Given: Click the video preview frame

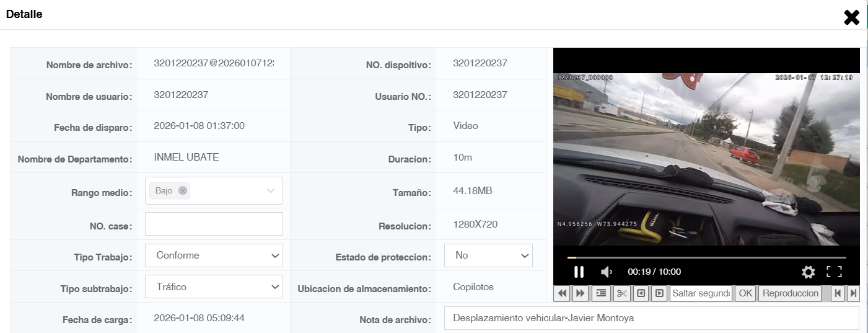Looking at the screenshot, I should point(706,159).
